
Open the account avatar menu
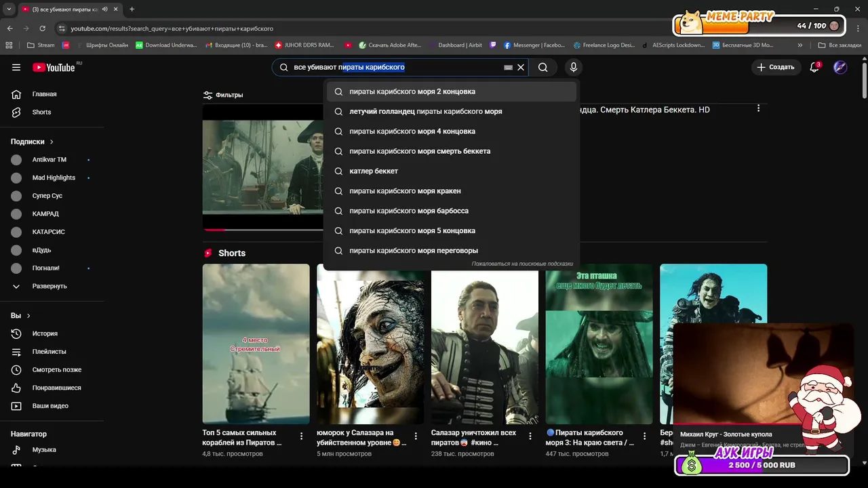(840, 67)
